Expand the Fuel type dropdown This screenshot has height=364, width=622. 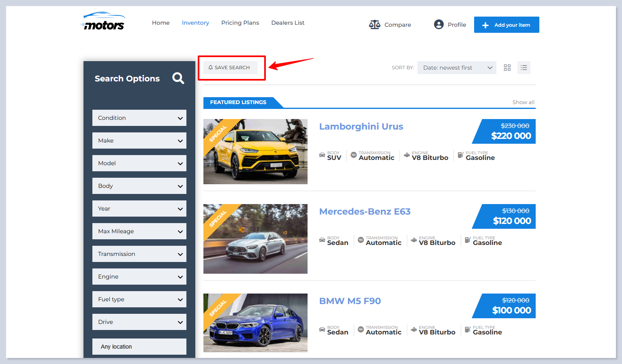pos(139,299)
